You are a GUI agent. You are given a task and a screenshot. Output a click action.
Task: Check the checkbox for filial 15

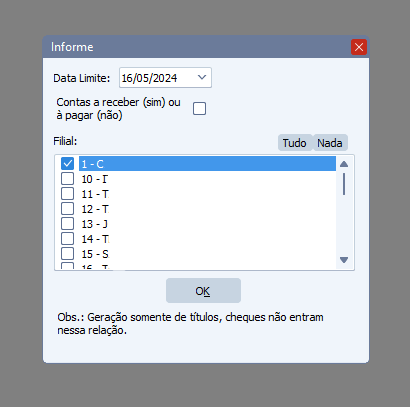pyautogui.click(x=67, y=254)
